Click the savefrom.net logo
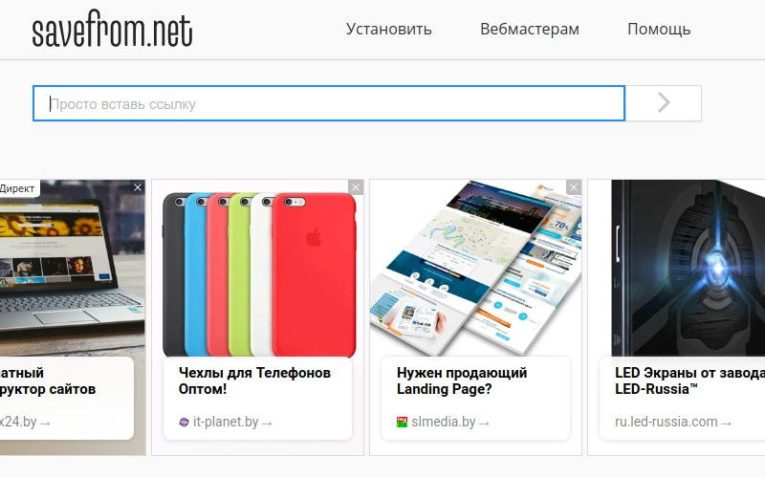The image size is (765, 478). point(112,30)
